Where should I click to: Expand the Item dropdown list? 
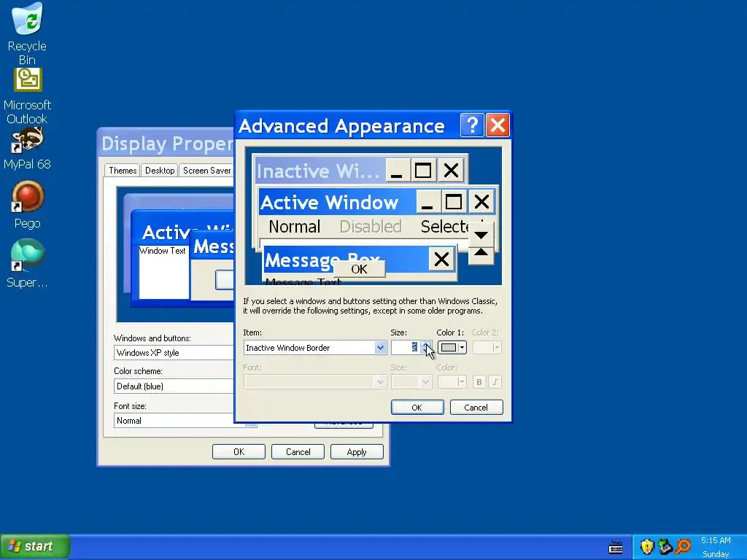click(x=380, y=348)
